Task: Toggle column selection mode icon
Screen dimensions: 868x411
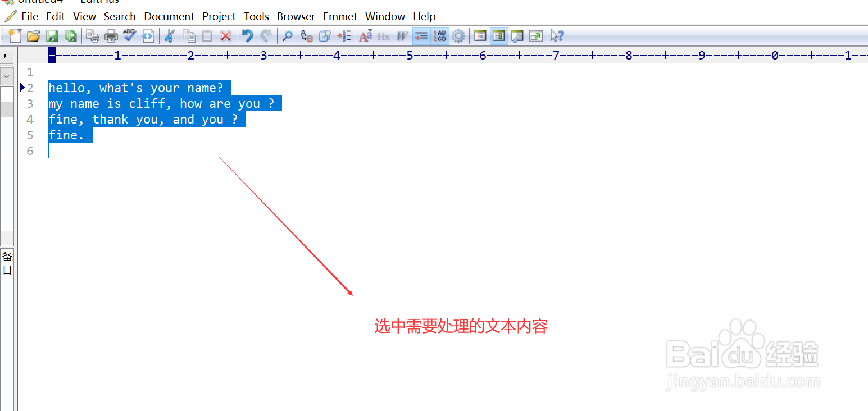Action: point(440,35)
